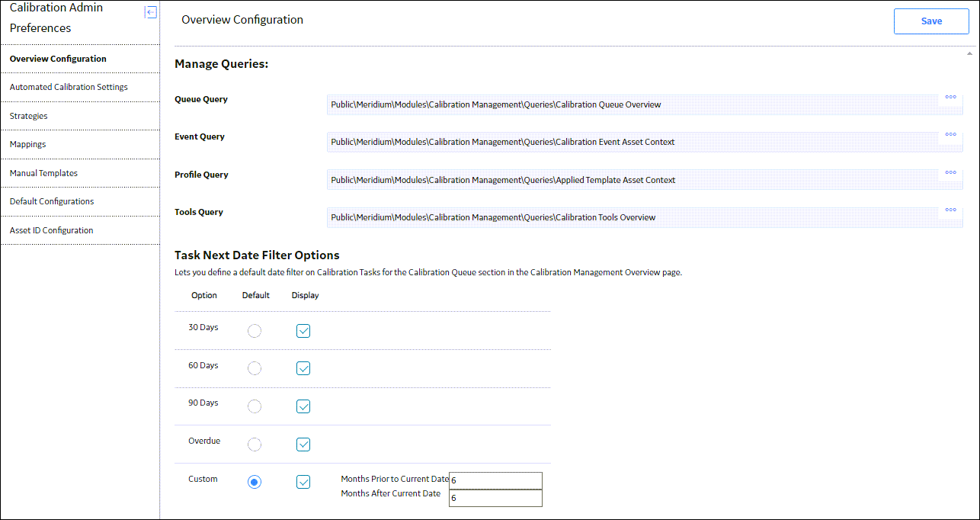
Task: Select Custom default radio button
Action: point(255,482)
